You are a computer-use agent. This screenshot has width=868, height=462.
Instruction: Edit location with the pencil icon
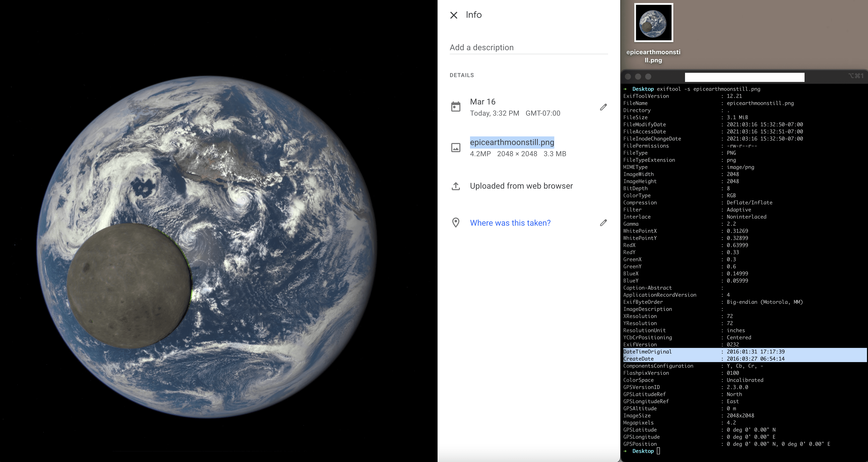[x=603, y=223]
